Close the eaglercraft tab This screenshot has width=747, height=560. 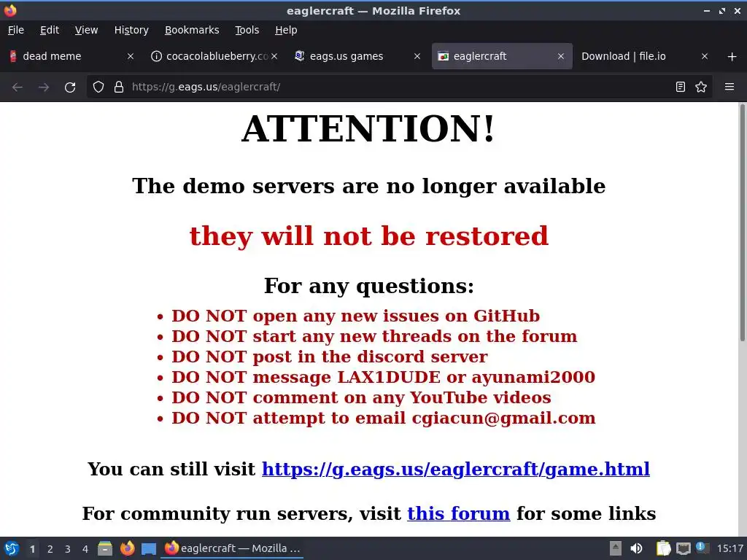click(561, 56)
